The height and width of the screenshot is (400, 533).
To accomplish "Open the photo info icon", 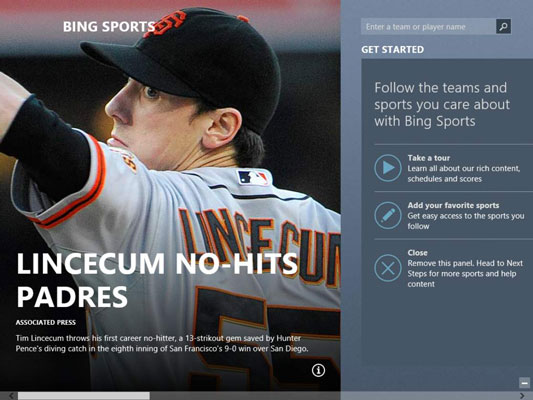I will [318, 370].
